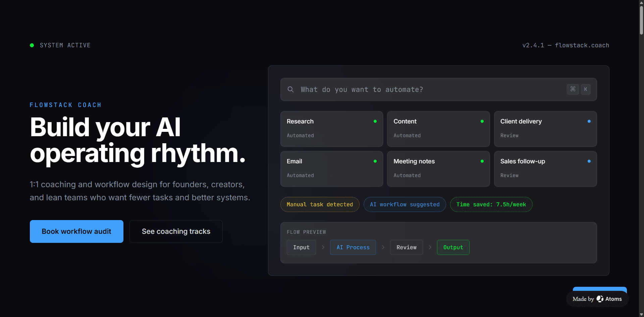Click Book workflow audit button
This screenshot has height=317, width=644.
(x=76, y=231)
